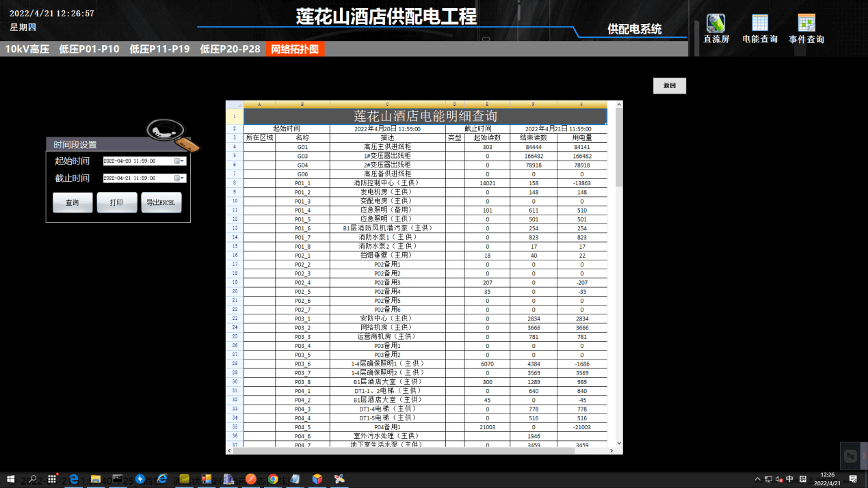Image resolution: width=868 pixels, height=488 pixels.
Task: Click the Windows Start button
Action: tap(10, 479)
